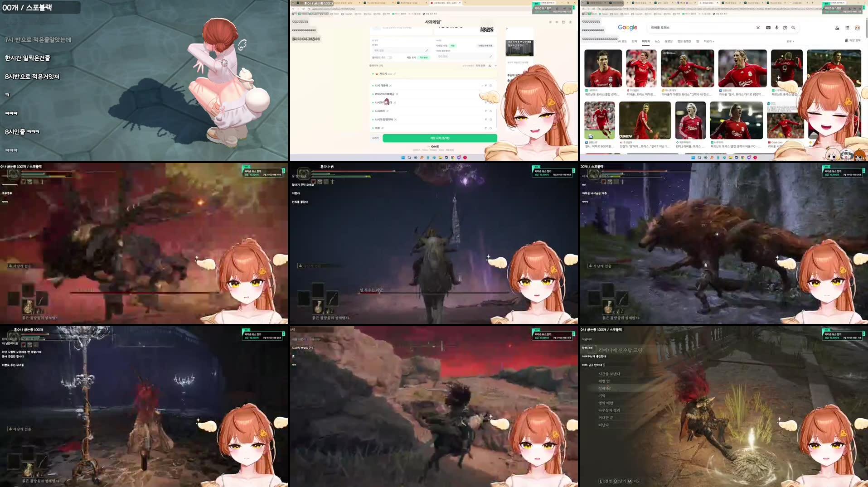
Task: Open Chrome in the Google window taskbar
Action: (742, 158)
